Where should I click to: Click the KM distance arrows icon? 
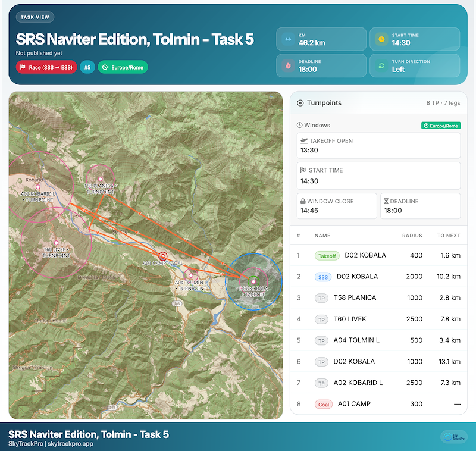point(288,39)
